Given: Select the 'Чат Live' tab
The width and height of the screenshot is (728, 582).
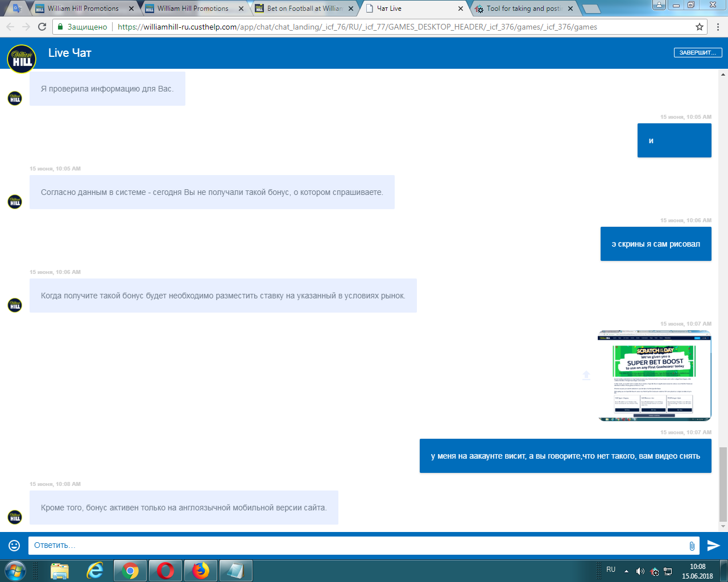Looking at the screenshot, I should pos(415,9).
